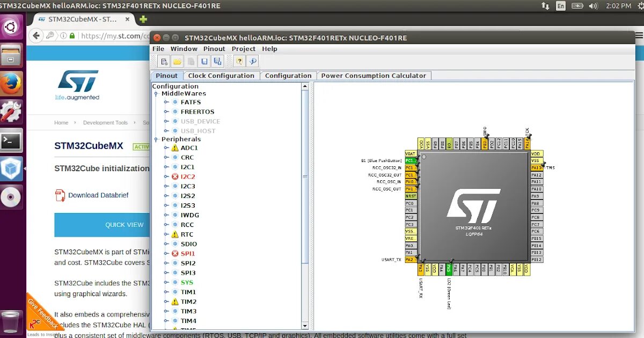This screenshot has height=338, width=644.
Task: Expand the SYS peripheral entry
Action: pyautogui.click(x=166, y=282)
